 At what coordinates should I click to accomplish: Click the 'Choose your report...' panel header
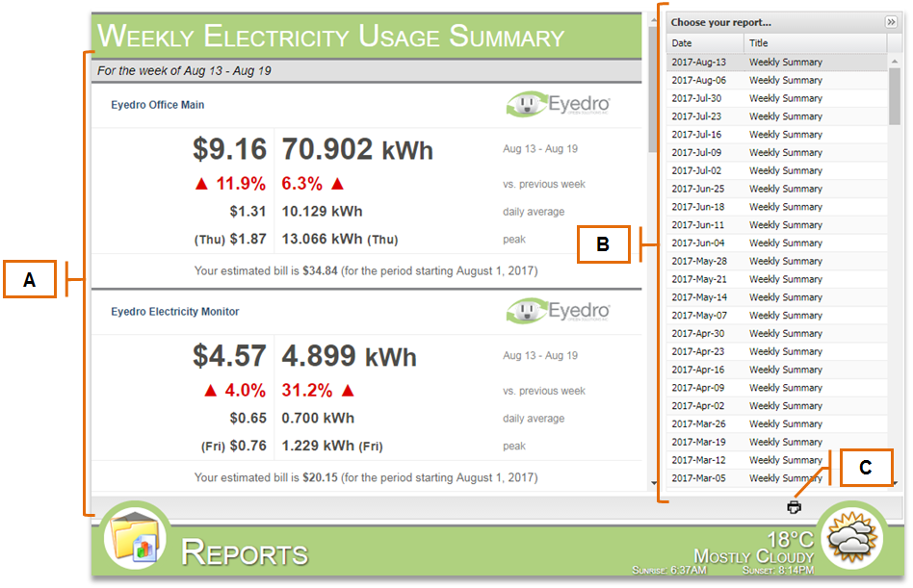pyautogui.click(x=720, y=22)
